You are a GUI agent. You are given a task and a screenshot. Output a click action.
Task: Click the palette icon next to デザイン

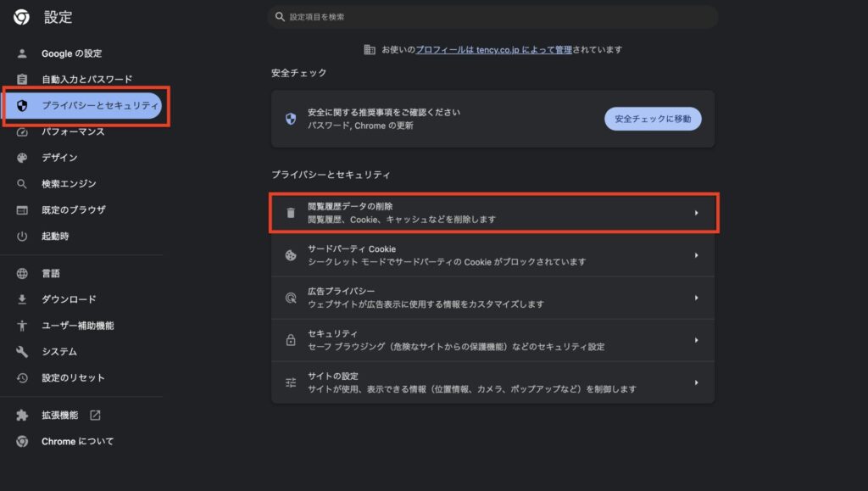[23, 158]
